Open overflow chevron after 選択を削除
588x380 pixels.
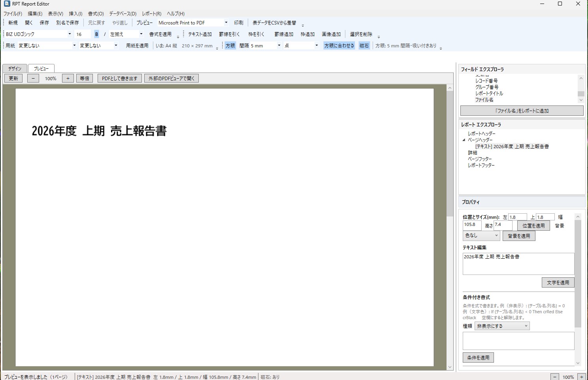pos(379,37)
